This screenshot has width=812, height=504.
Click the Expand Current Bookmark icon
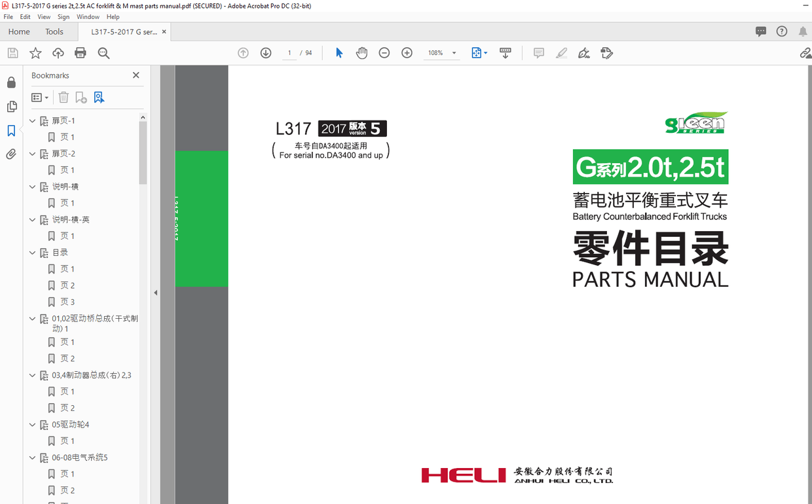click(x=100, y=97)
